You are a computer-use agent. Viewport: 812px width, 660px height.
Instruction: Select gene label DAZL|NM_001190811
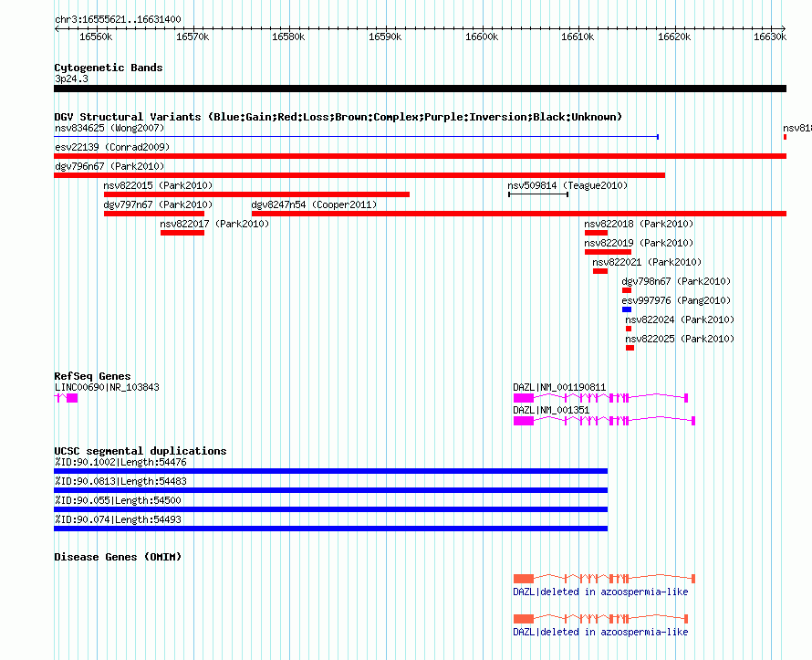point(559,387)
